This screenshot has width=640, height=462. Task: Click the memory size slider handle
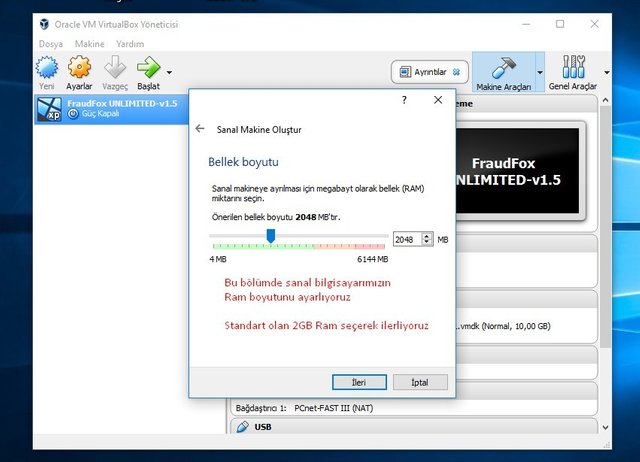(x=271, y=235)
